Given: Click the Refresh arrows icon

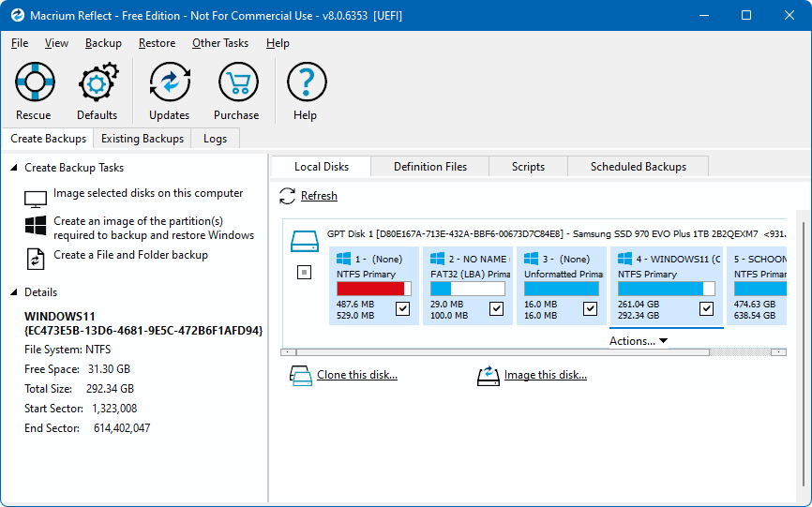Looking at the screenshot, I should tap(288, 196).
